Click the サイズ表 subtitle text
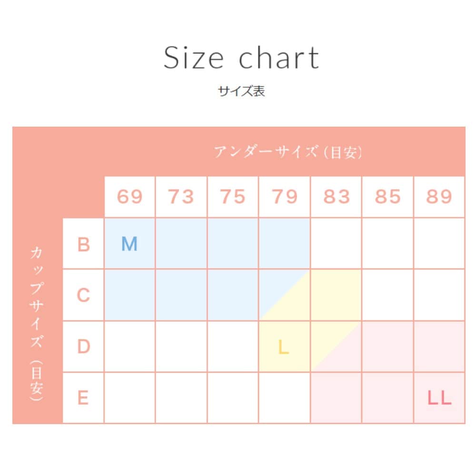 click(241, 91)
